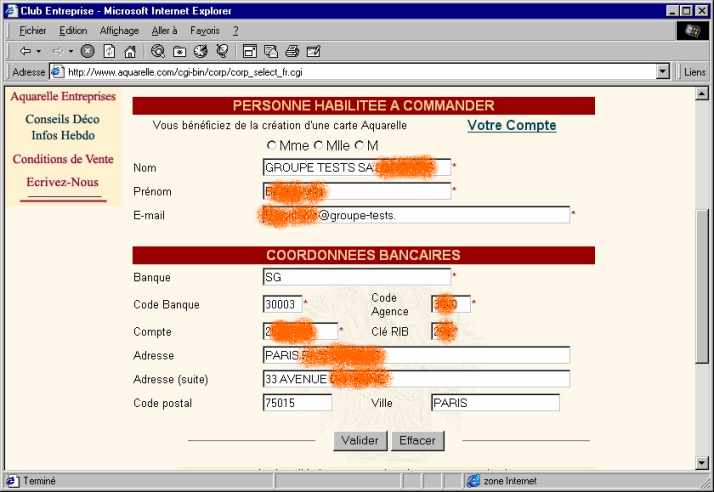
Task: Open the Conseils Déco sidebar link
Action: tap(62, 119)
